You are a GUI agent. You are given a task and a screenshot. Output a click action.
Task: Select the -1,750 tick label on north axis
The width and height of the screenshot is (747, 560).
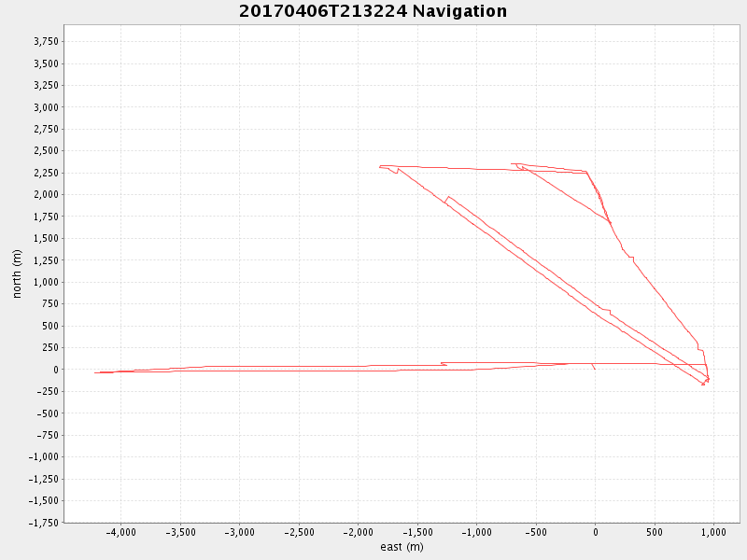[43, 523]
